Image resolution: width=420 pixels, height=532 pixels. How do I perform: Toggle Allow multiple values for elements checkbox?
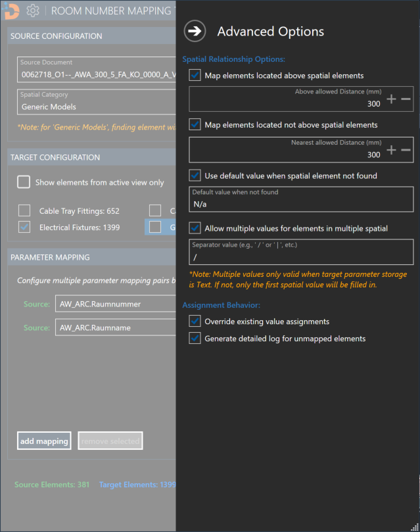tap(195, 228)
